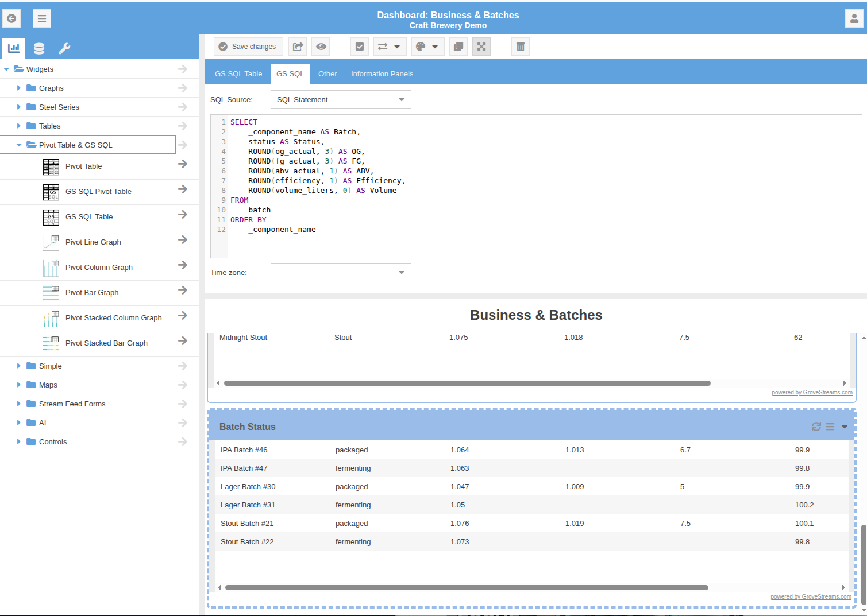Screen dimensions: 867x616
Task: Click the Pivot Column Graph widget icon
Action: tap(51, 268)
